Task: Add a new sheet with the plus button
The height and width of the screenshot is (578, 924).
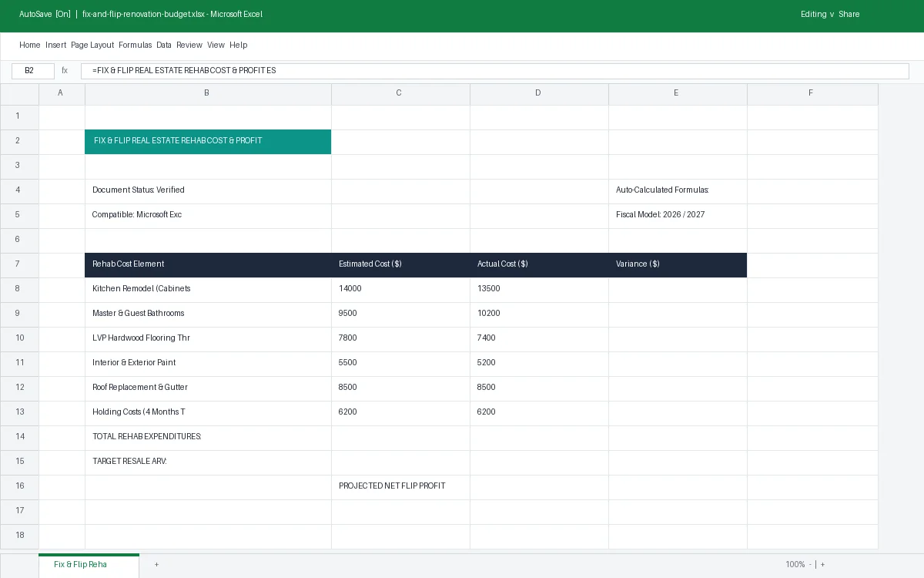Action: tap(156, 565)
